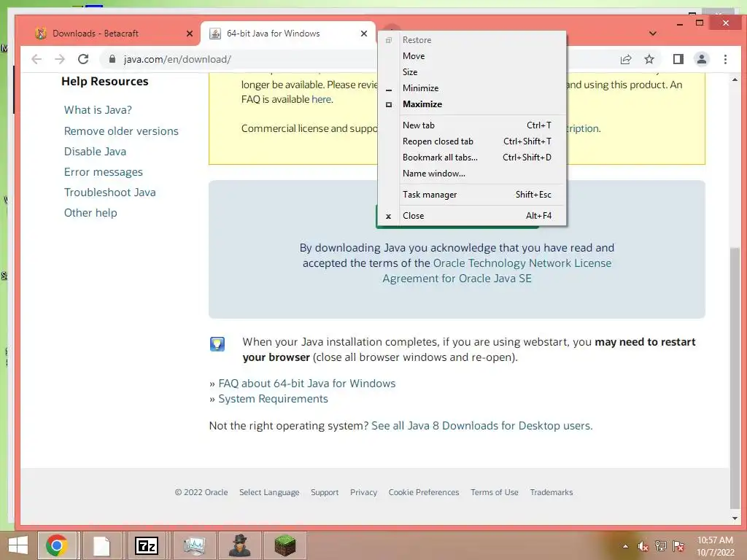Viewport: 747px width, 560px height.
Task: Reload the Java download page
Action: click(83, 59)
